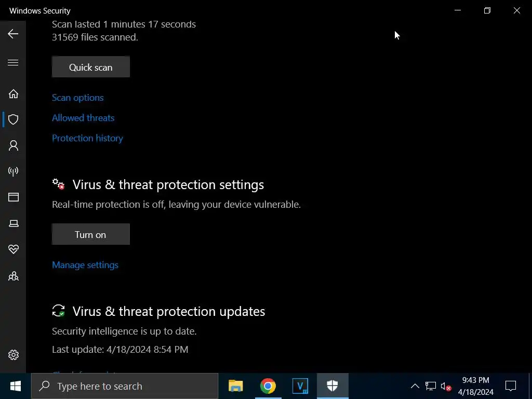The image size is (532, 399).
Task: Open App & browser control icon
Action: coord(13,197)
